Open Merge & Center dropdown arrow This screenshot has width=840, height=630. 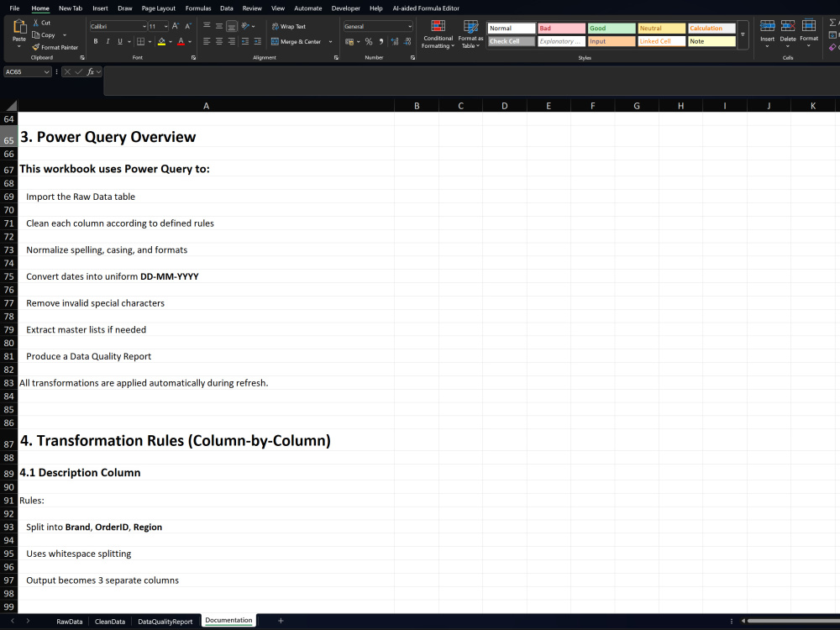(x=330, y=41)
